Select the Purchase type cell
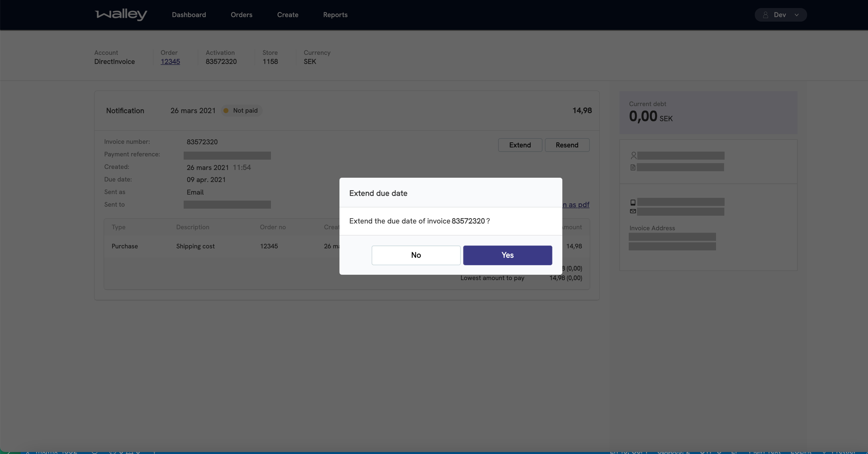Viewport: 868px width, 454px height. coord(124,246)
